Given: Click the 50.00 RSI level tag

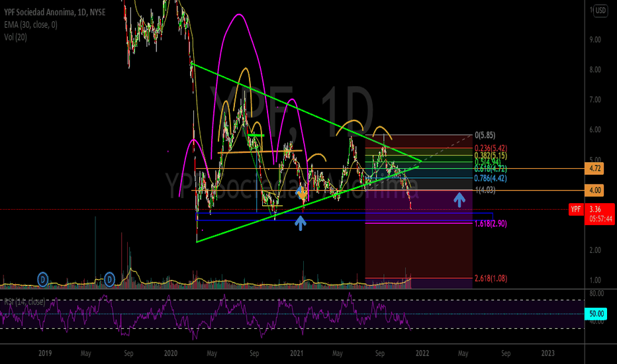Looking at the screenshot, I should 596,314.
